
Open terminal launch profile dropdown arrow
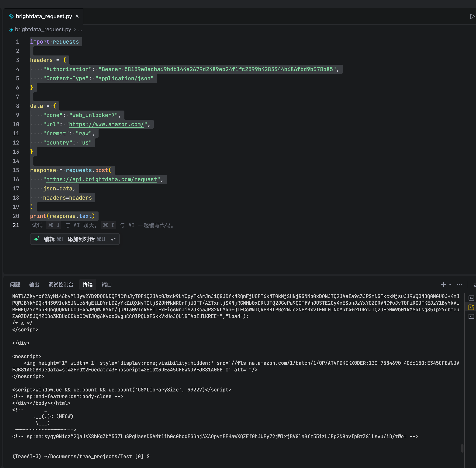pos(450,284)
